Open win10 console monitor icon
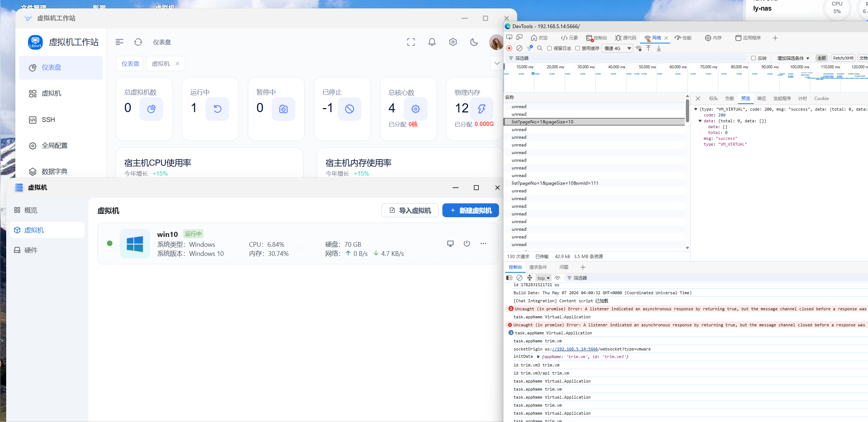This screenshot has width=868, height=422. (x=450, y=243)
